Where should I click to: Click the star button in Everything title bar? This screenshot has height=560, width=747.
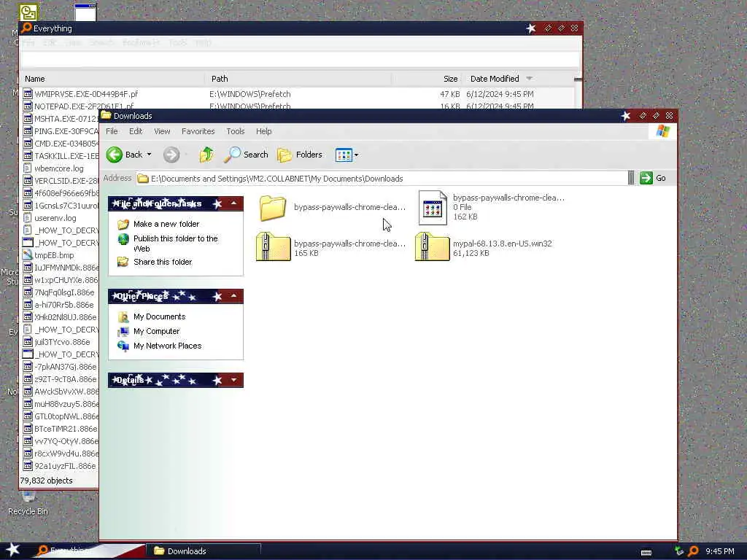531,28
